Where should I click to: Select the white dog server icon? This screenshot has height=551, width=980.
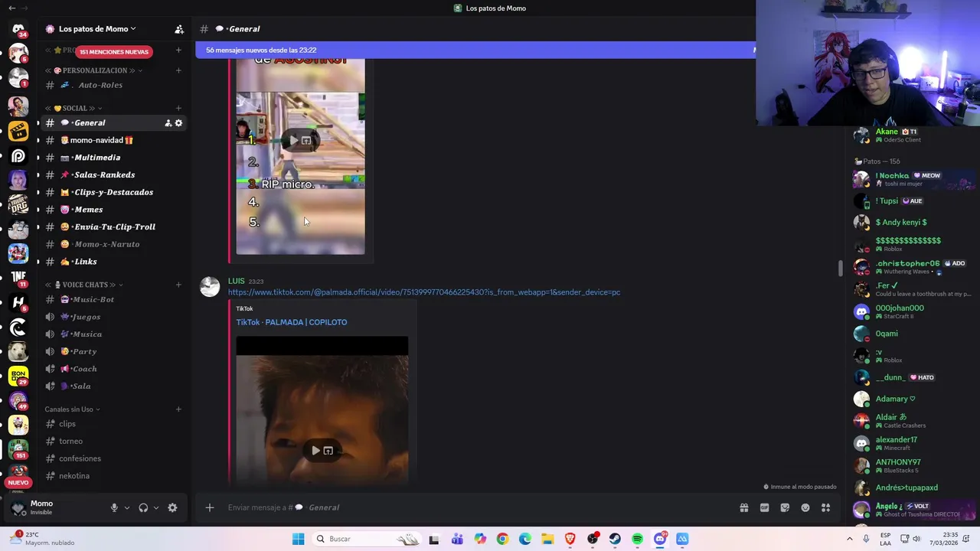click(x=18, y=351)
